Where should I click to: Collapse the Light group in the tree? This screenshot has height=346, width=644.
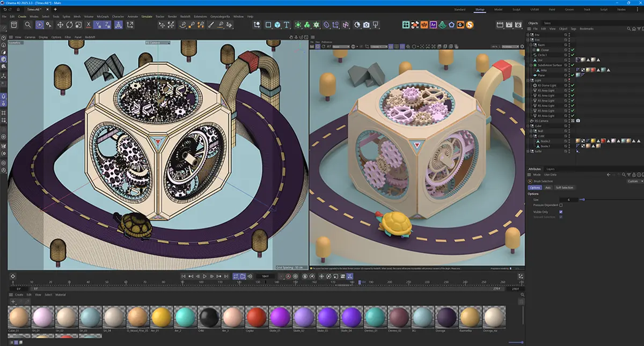[529, 80]
